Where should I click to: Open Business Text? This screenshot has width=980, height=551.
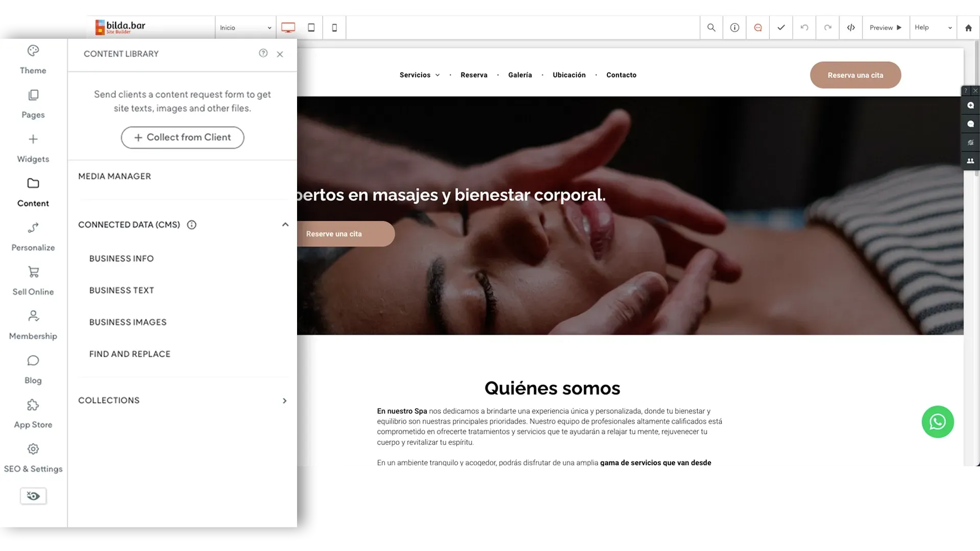(121, 290)
